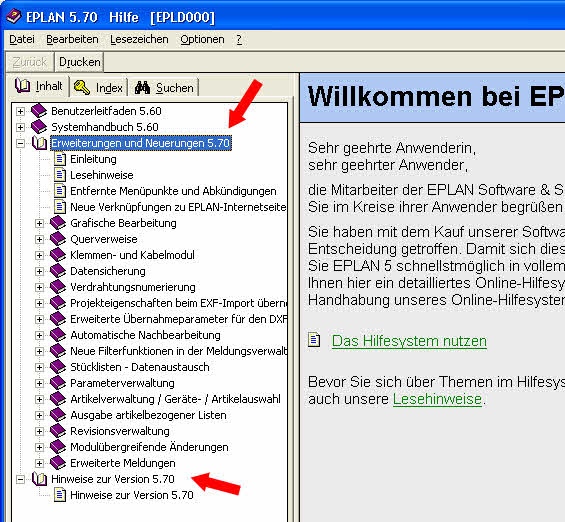Click the page icon beside Das Hilfesystem nutzen

(314, 340)
